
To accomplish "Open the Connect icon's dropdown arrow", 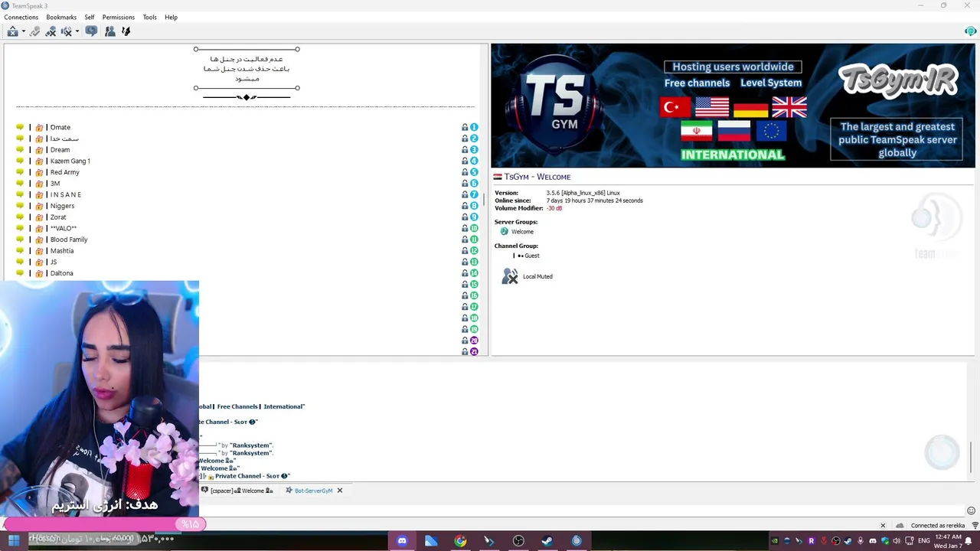I will point(23,31).
